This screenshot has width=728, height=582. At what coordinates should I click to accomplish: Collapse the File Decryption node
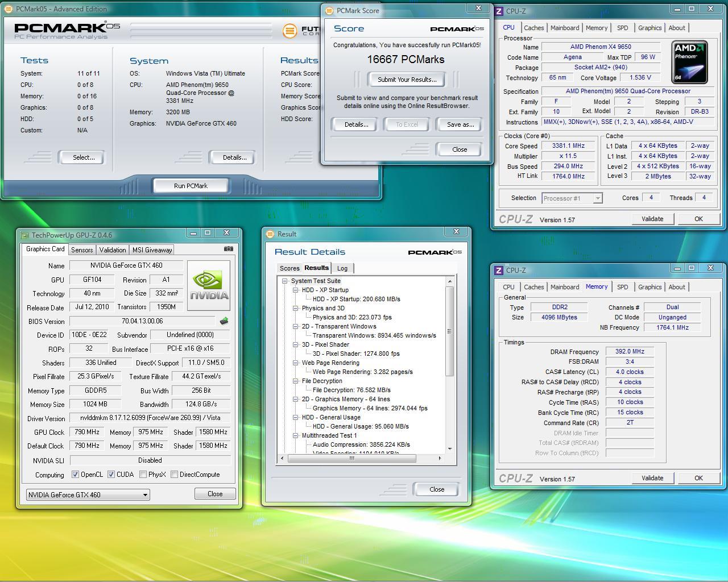click(x=295, y=381)
